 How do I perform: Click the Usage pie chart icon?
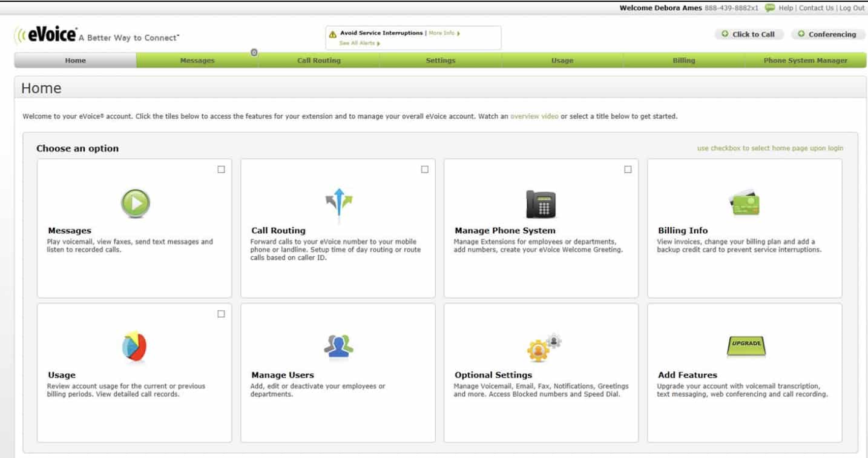[x=134, y=347]
